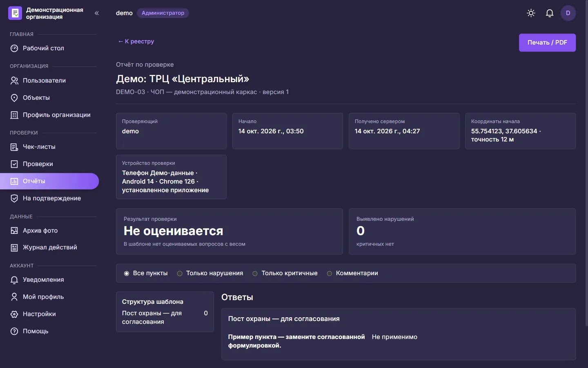Click the Проверки checkbox icon

(x=14, y=164)
